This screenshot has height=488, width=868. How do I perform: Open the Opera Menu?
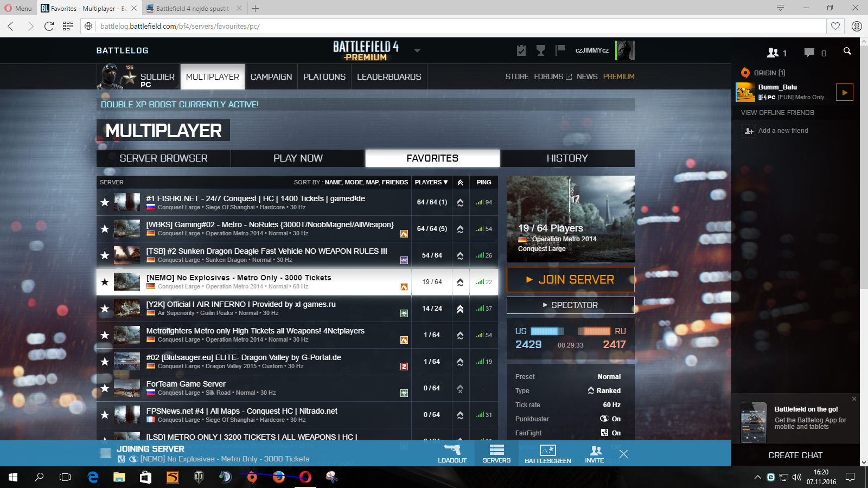[x=18, y=8]
